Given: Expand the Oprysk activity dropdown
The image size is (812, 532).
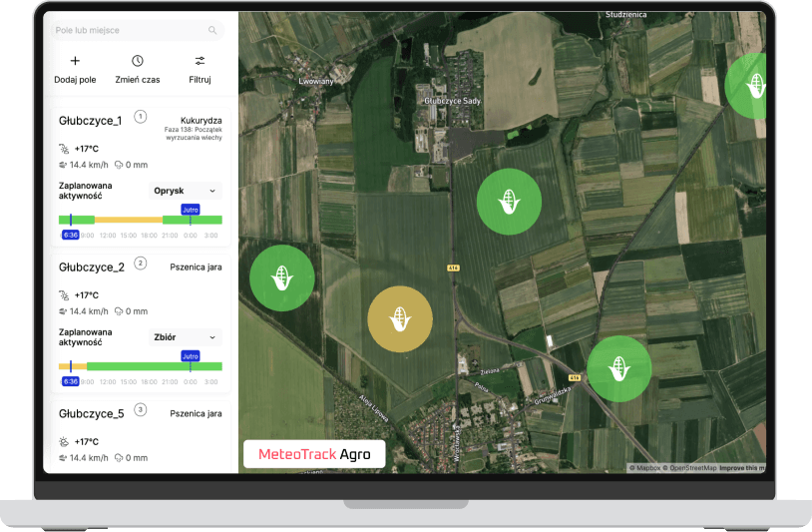Looking at the screenshot, I should click(x=185, y=191).
